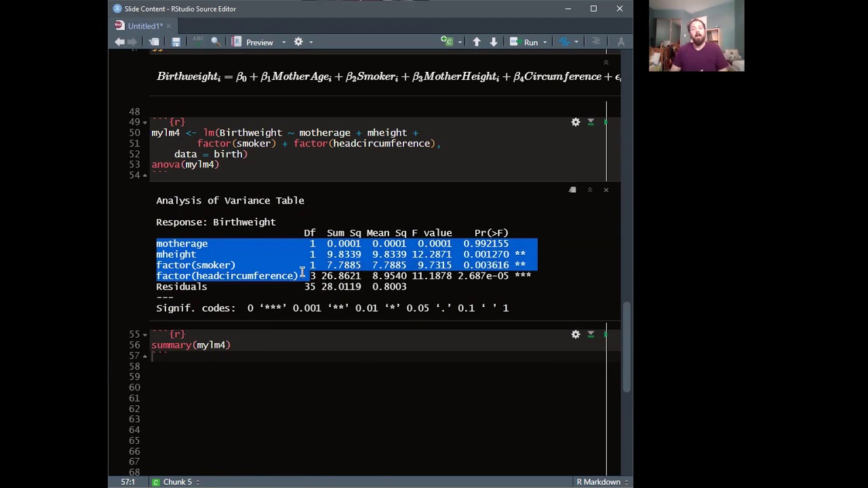Select the Untitled1 document tab
The width and height of the screenshot is (868, 488).
point(144,26)
